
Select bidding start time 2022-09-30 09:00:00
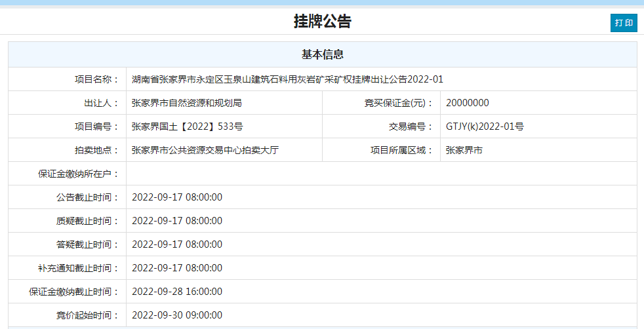pyautogui.click(x=177, y=315)
